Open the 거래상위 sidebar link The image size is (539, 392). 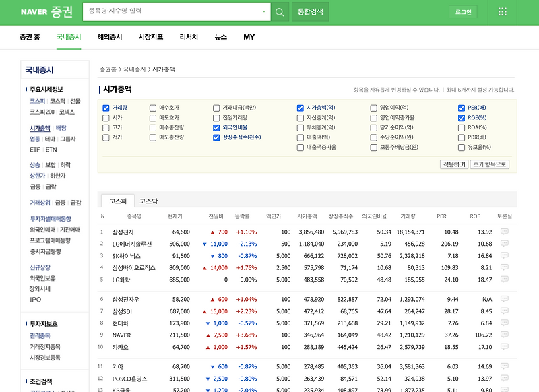[x=40, y=203]
